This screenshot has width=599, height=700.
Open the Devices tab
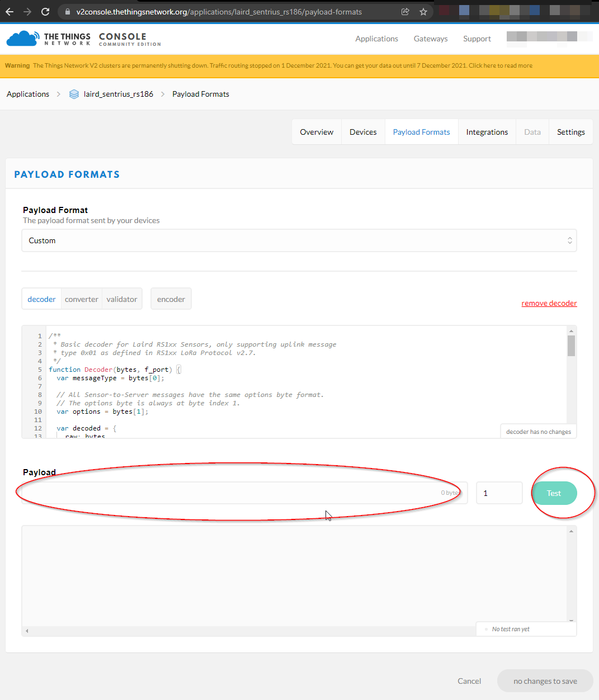[363, 132]
